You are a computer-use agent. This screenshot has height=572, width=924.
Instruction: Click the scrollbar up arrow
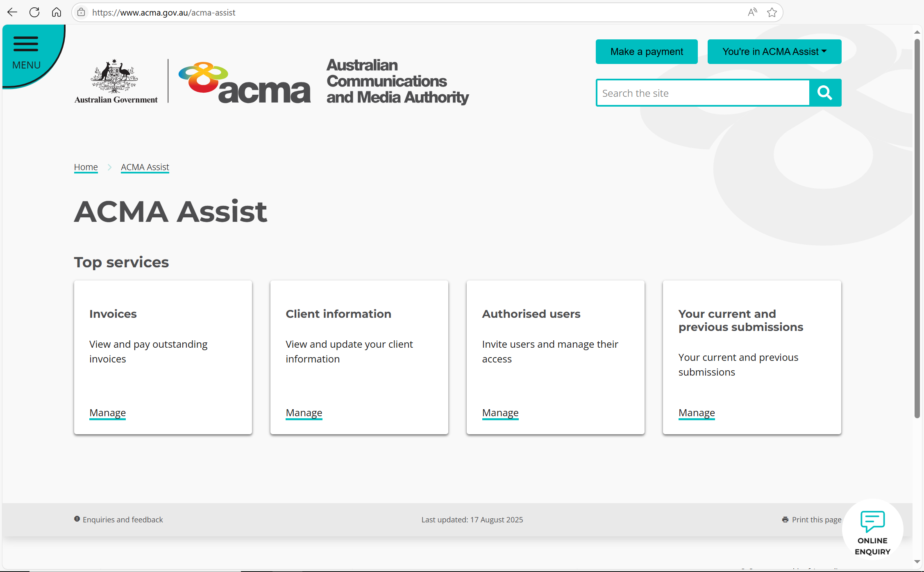click(917, 32)
